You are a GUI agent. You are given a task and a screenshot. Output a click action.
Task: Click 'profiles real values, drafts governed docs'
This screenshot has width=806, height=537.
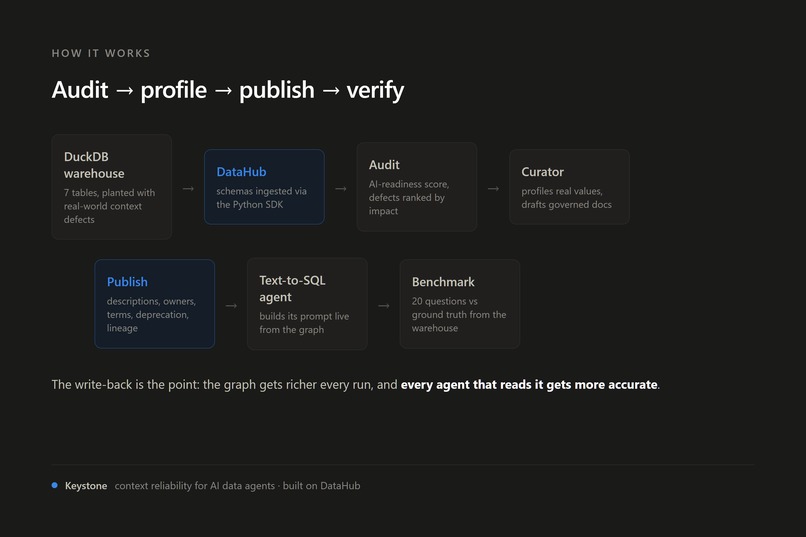566,198
